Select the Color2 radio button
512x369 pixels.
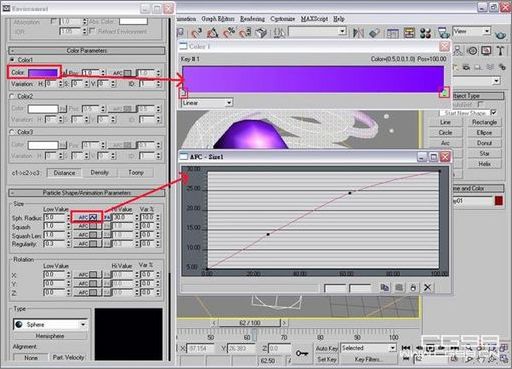(x=13, y=96)
